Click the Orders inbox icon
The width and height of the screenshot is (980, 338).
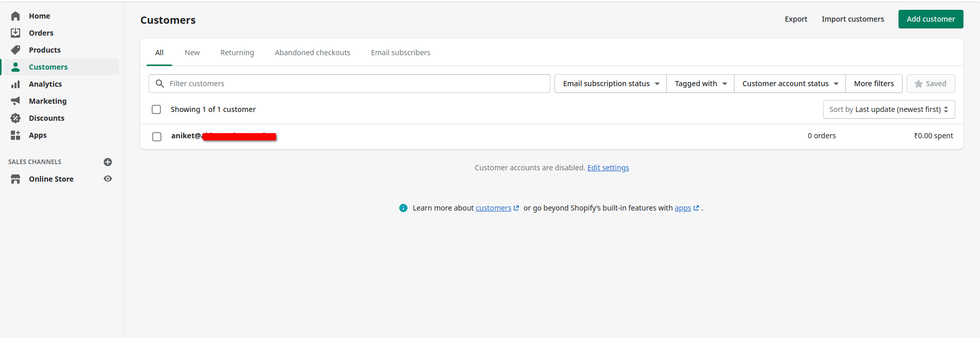point(15,33)
